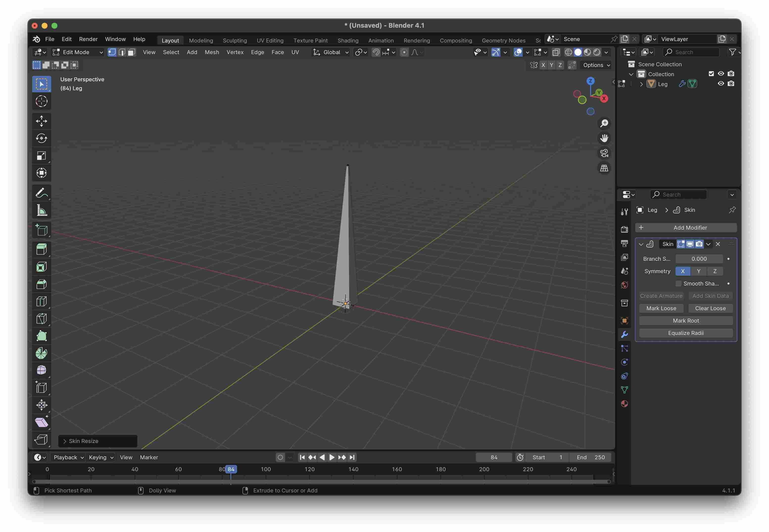The width and height of the screenshot is (769, 532).
Task: Click the pan view hand icon
Action: coord(604,138)
